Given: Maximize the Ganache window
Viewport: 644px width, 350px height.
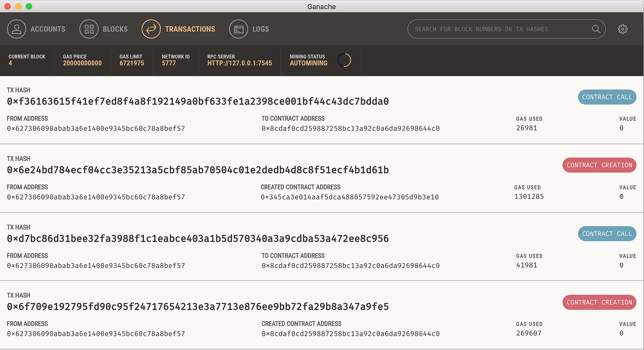Looking at the screenshot, I should coord(29,6).
